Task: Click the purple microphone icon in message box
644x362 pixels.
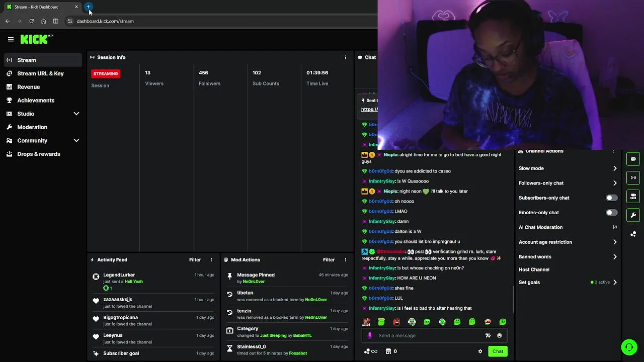Action: 370,335
